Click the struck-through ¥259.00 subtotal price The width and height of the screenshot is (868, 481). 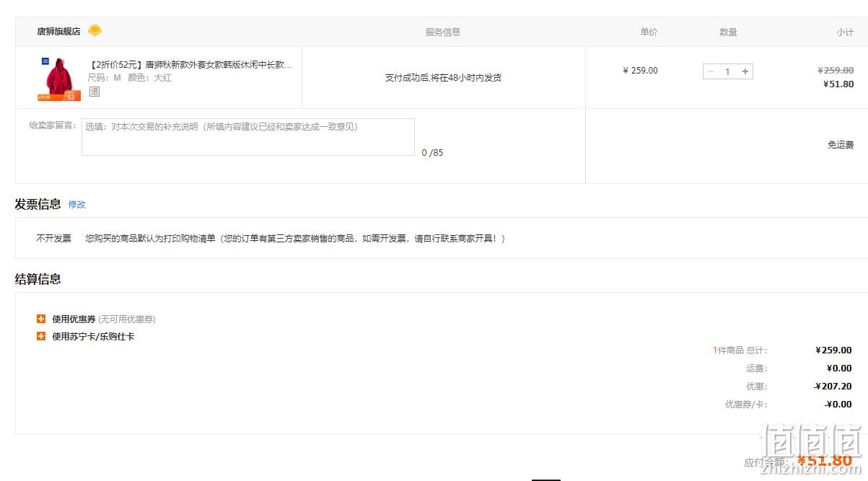[x=836, y=71]
